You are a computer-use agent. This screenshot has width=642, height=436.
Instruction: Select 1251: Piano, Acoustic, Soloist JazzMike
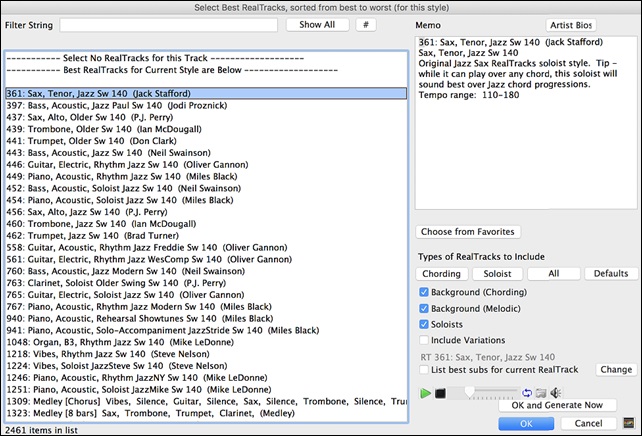pyautogui.click(x=206, y=390)
